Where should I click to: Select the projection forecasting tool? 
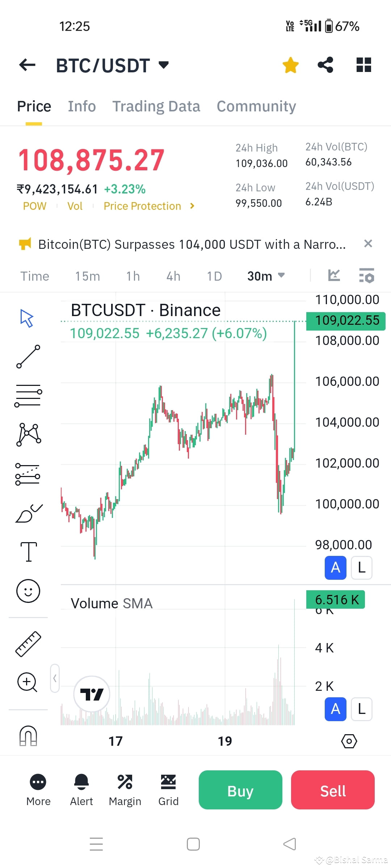[x=28, y=474]
